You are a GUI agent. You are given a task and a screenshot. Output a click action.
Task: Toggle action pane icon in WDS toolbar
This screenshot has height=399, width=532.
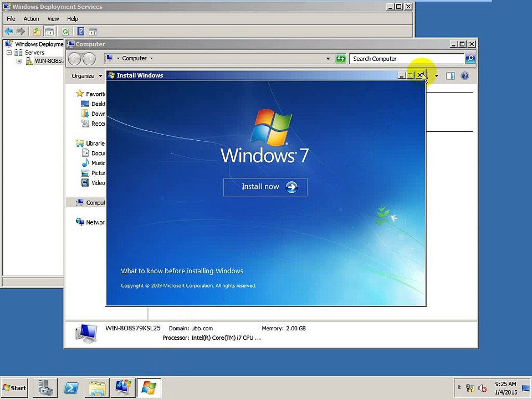[x=93, y=32]
